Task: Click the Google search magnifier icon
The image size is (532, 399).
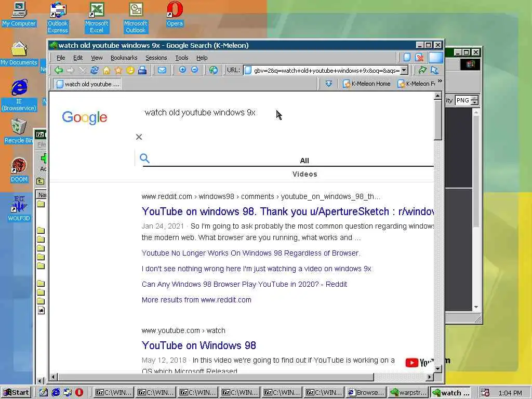Action: 144,158
